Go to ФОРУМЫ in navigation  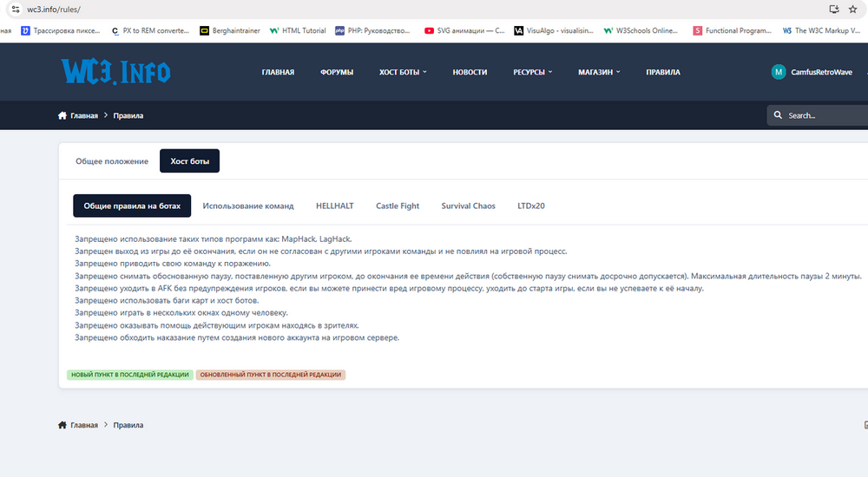[337, 72]
